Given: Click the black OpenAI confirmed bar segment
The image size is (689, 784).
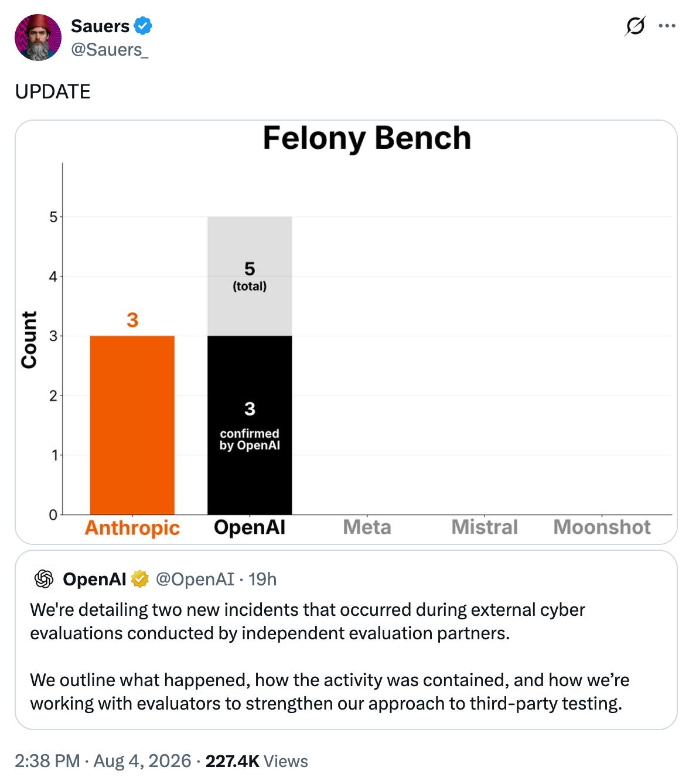Looking at the screenshot, I should (250, 425).
